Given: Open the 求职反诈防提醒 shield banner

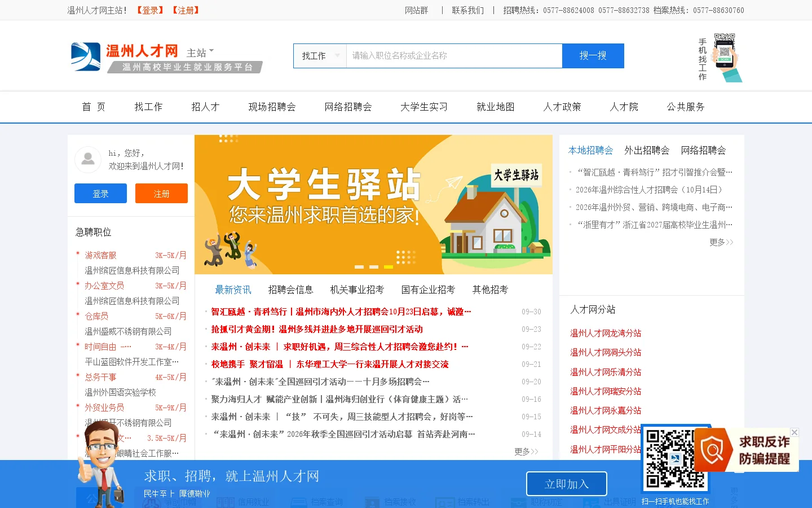Looking at the screenshot, I should click(746, 450).
